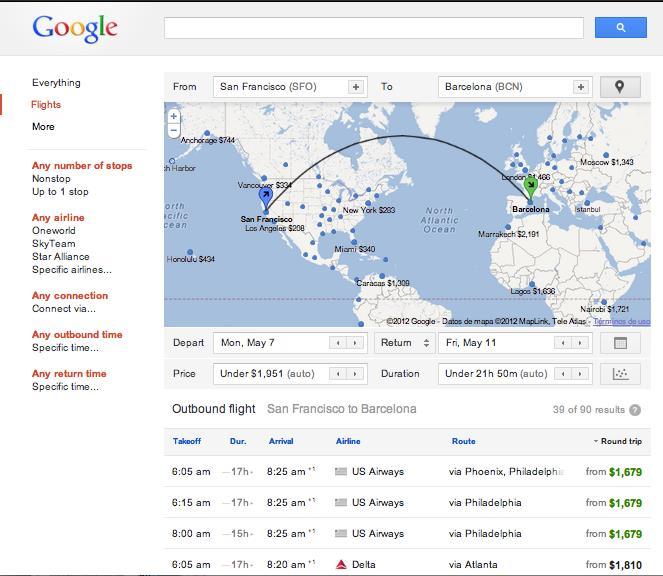Click the results help question mark icon
663x576 pixels.
(x=635, y=410)
